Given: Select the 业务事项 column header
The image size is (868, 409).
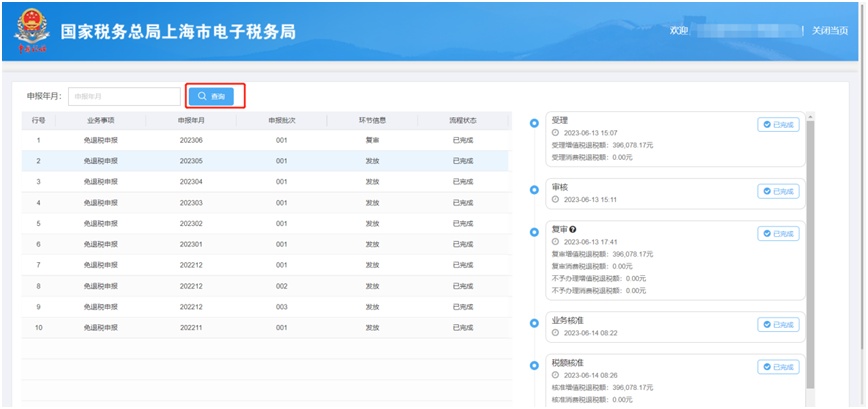Looking at the screenshot, I should click(x=101, y=120).
